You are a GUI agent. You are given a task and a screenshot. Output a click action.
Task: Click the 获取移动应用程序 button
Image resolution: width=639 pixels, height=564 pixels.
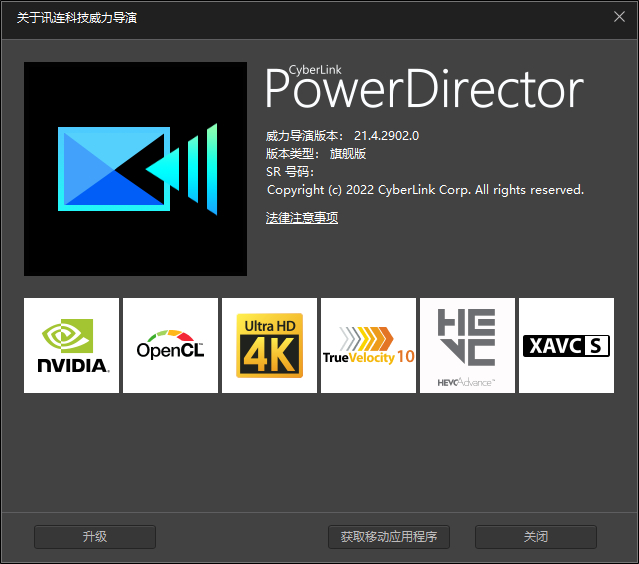(x=389, y=537)
